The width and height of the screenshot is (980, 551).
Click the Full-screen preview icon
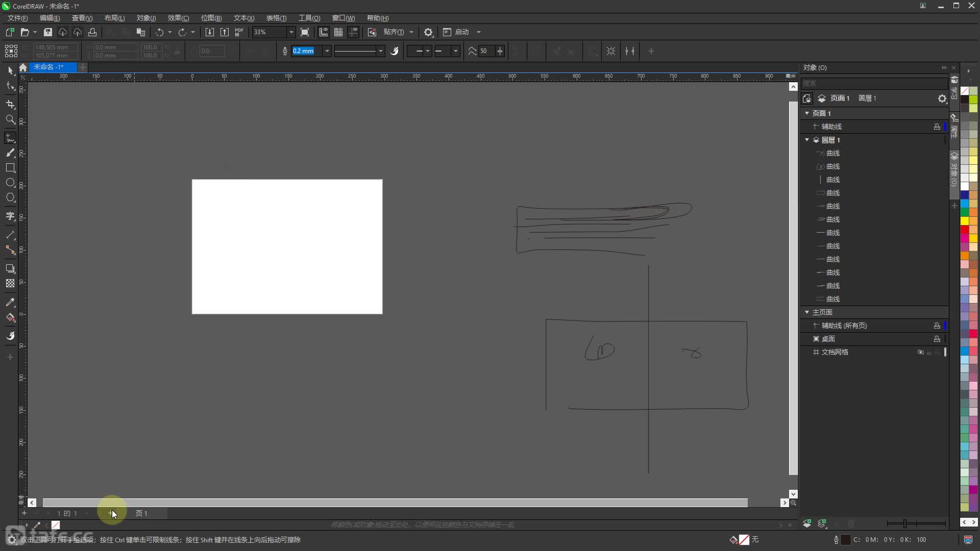[305, 32]
